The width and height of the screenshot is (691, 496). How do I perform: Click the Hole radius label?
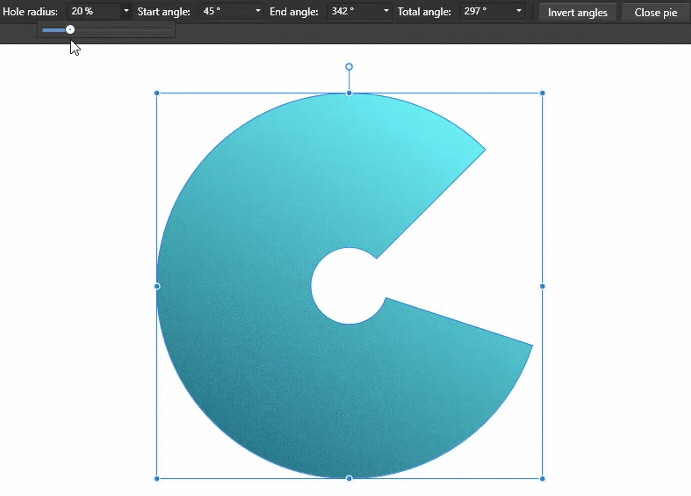(30, 11)
